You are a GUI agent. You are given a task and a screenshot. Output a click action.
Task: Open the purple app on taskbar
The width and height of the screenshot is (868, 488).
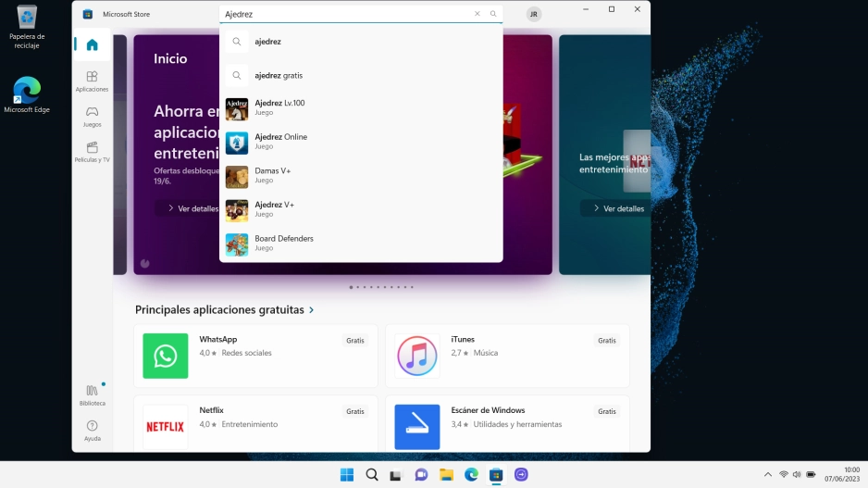[x=521, y=475]
